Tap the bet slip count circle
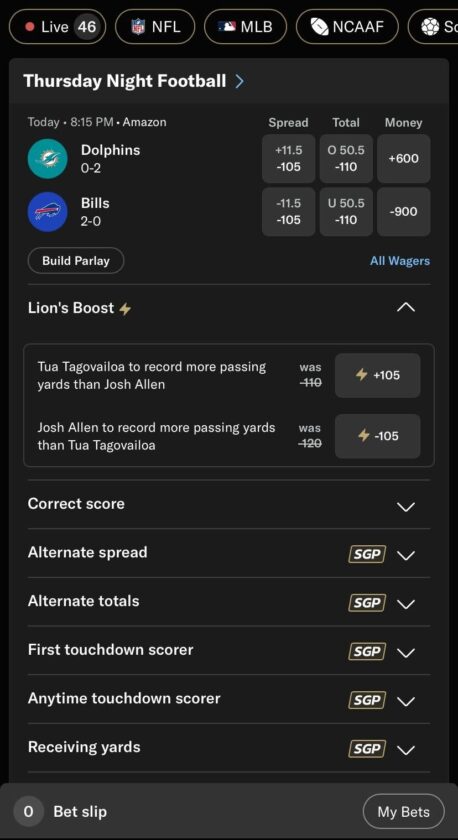This screenshot has width=458, height=840. [x=28, y=812]
